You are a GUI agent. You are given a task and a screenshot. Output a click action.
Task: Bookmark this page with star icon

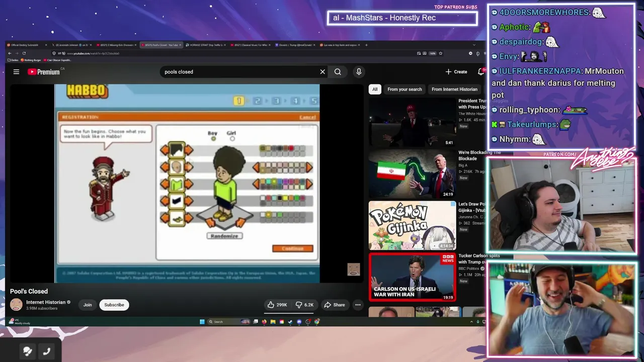coord(441,53)
